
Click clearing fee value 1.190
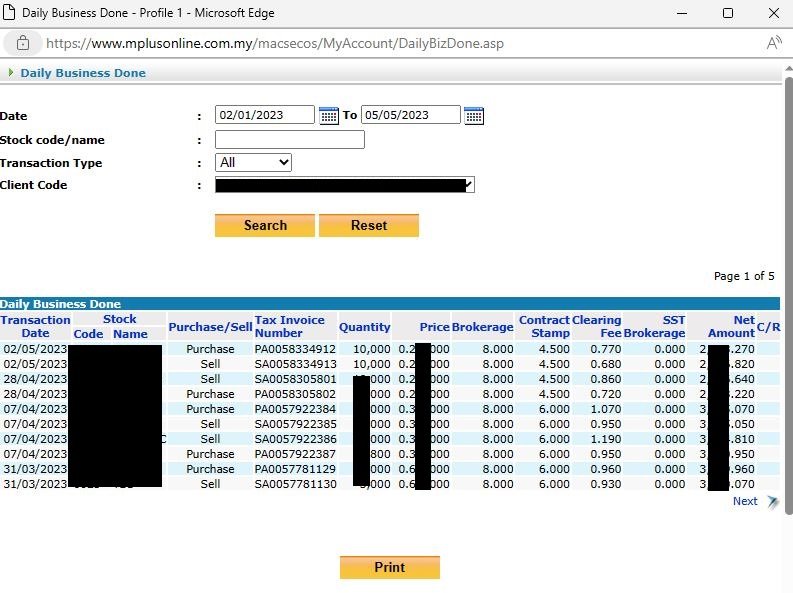605,439
